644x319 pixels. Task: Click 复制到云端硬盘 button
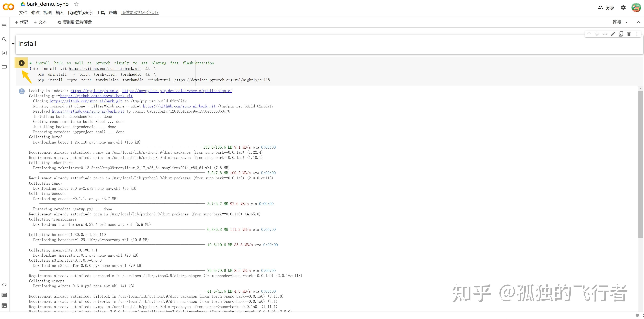[x=75, y=22]
